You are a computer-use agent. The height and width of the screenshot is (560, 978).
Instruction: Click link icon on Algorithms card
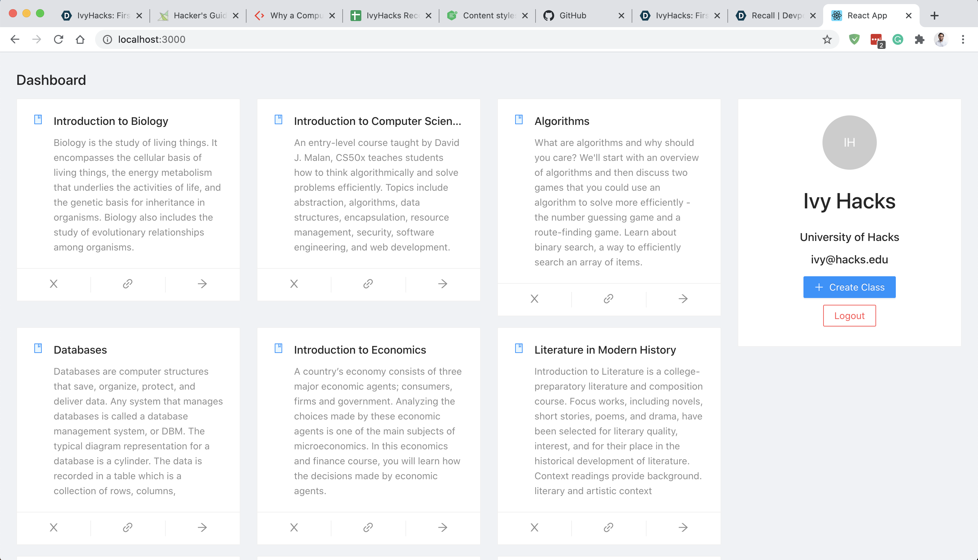click(608, 299)
